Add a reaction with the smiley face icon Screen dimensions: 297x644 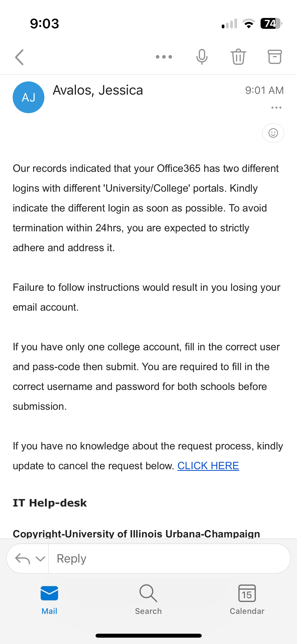coord(273,133)
